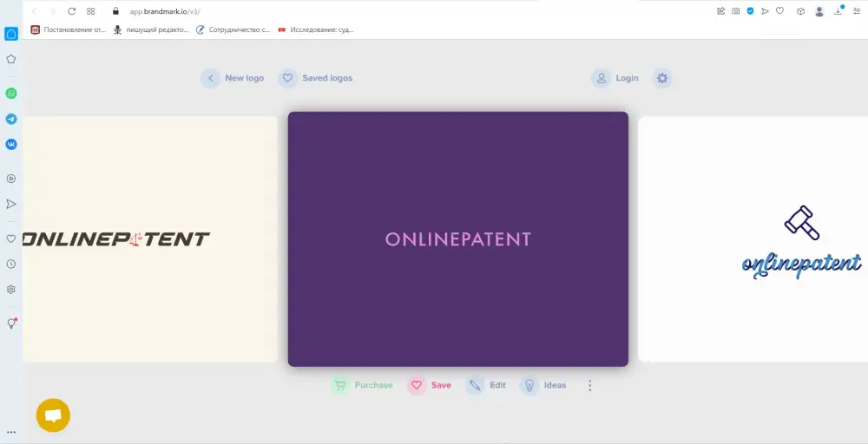Click the New logo back arrow icon
Viewport: 868px width, 444px height.
pos(210,78)
